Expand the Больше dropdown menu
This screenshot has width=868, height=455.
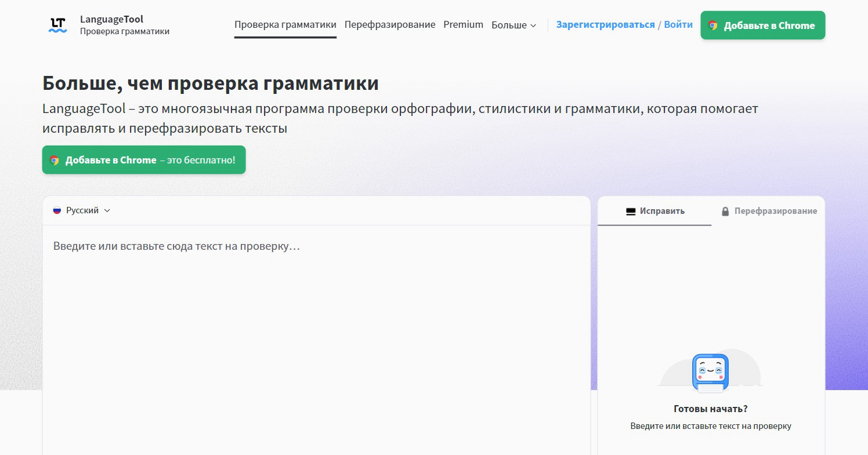pyautogui.click(x=514, y=25)
